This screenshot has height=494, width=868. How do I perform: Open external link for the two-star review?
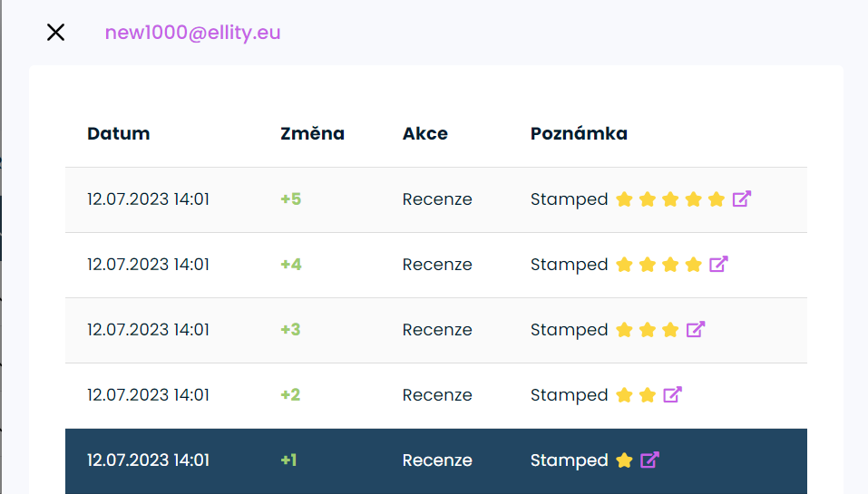point(672,395)
